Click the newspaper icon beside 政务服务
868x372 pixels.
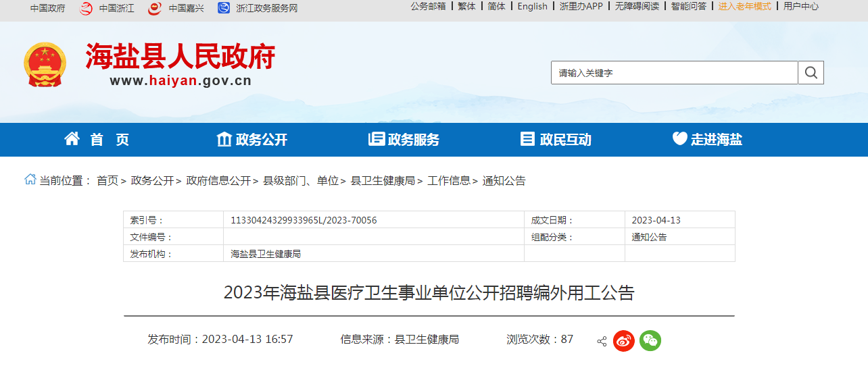tap(377, 139)
